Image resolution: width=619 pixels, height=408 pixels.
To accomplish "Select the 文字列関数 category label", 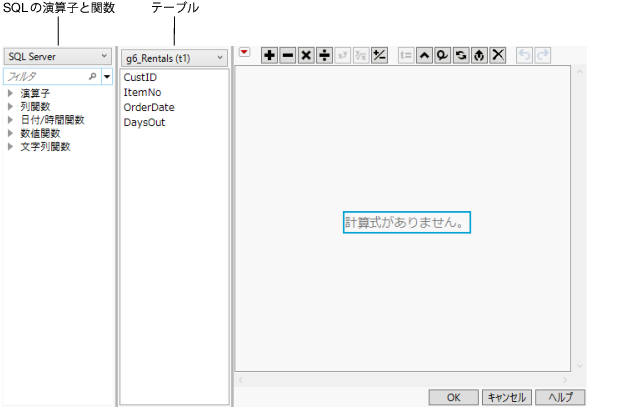I will (45, 147).
